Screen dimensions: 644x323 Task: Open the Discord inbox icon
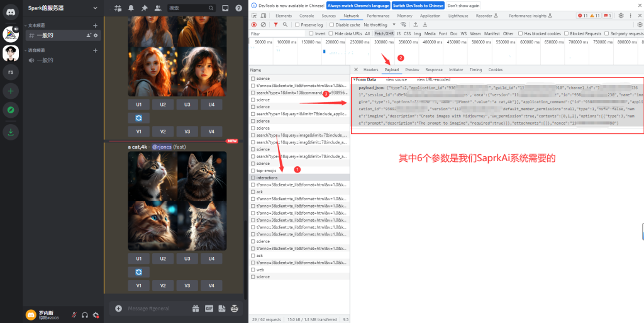[x=225, y=8]
